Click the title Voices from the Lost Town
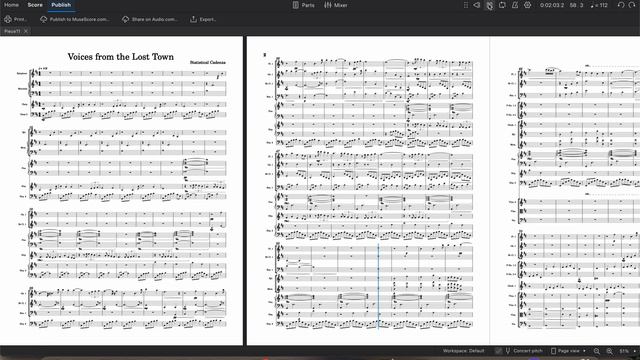 click(x=120, y=57)
